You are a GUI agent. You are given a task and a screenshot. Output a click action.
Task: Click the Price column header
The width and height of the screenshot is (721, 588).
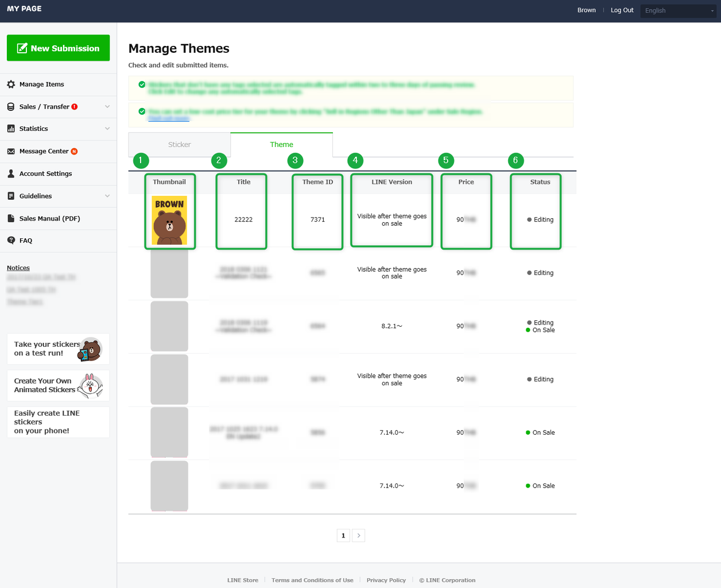466,182
